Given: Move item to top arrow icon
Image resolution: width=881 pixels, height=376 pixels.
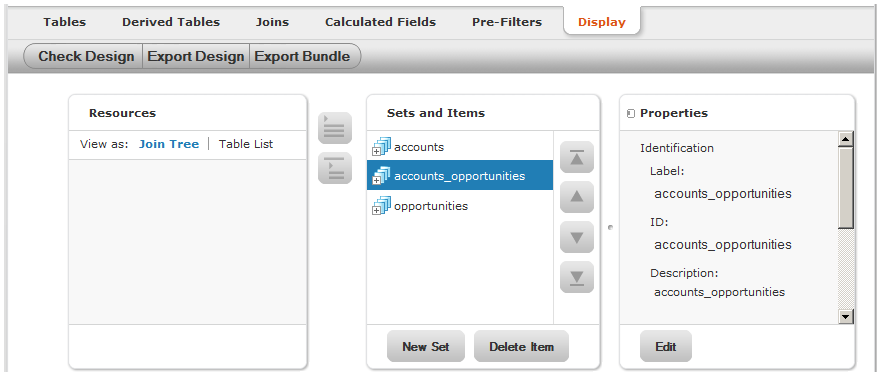Looking at the screenshot, I should 576,157.
